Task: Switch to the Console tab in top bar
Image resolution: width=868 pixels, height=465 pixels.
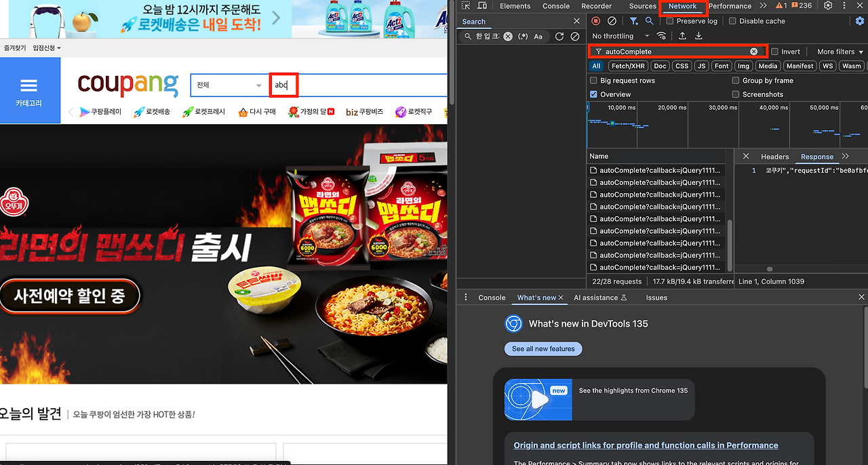Action: (556, 5)
